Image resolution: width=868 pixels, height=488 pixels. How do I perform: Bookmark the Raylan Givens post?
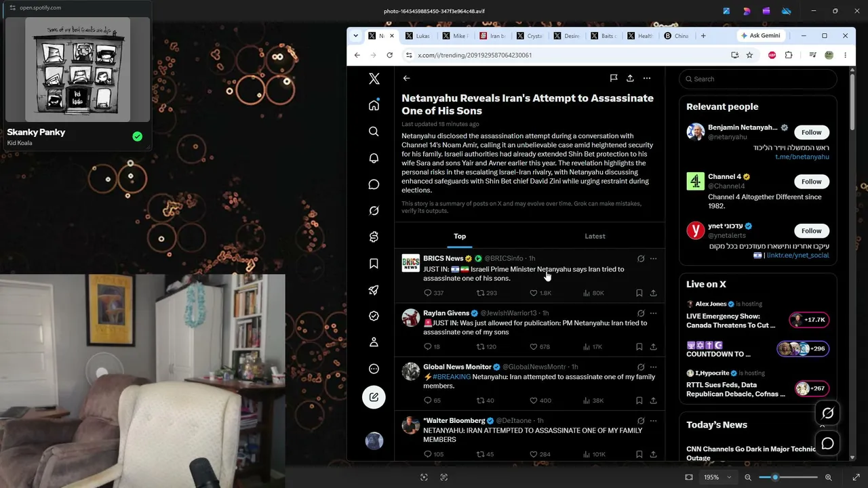point(639,346)
